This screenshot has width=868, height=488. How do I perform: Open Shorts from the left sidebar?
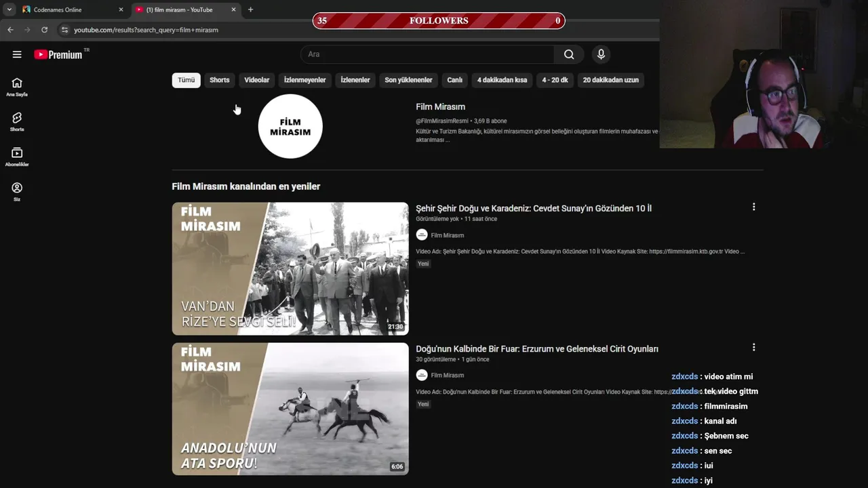(17, 122)
